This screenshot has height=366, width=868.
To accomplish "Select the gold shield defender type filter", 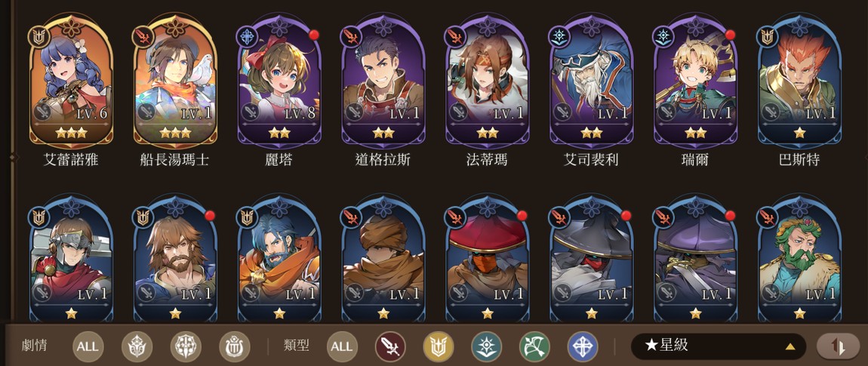I will click(439, 346).
